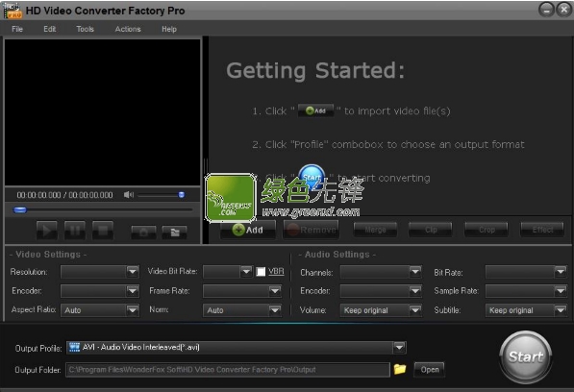
Task: Click the Merge button
Action: tap(375, 230)
